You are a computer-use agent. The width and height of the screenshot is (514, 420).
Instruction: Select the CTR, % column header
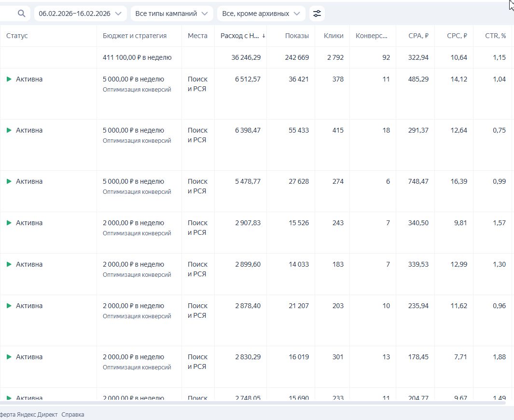(496, 36)
